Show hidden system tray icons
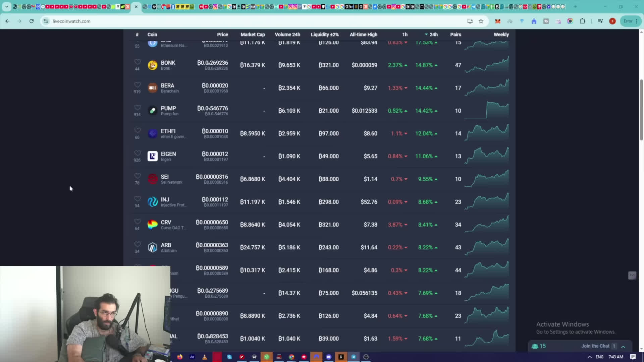The width and height of the screenshot is (644, 362). (589, 357)
